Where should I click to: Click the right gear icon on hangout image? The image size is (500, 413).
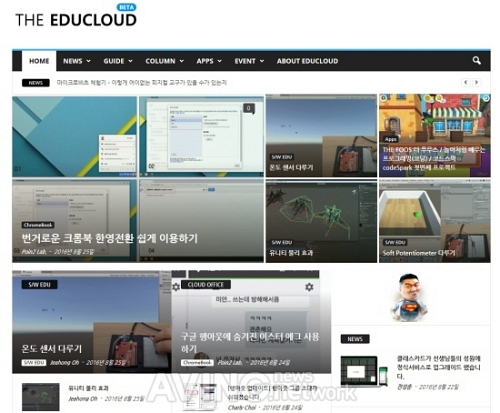pyautogui.click(x=309, y=287)
